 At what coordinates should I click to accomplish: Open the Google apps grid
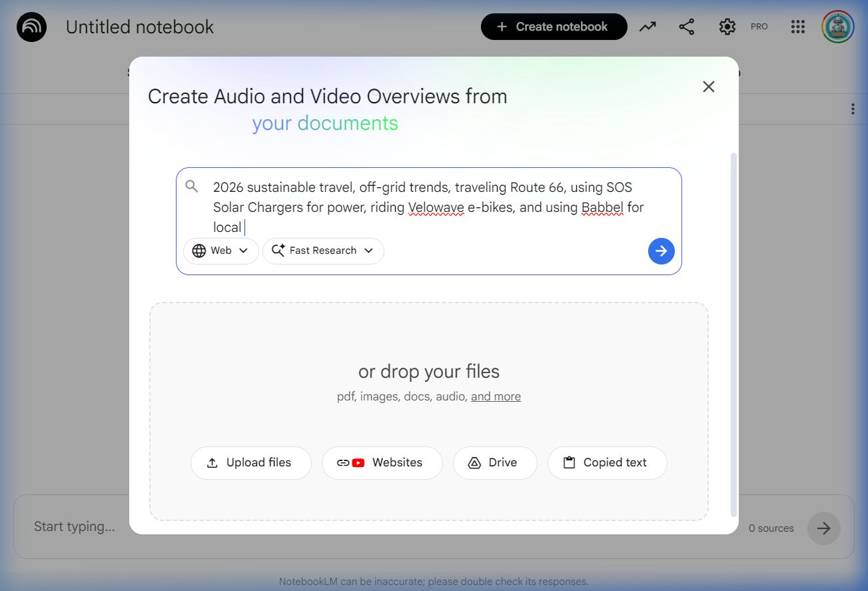797,27
